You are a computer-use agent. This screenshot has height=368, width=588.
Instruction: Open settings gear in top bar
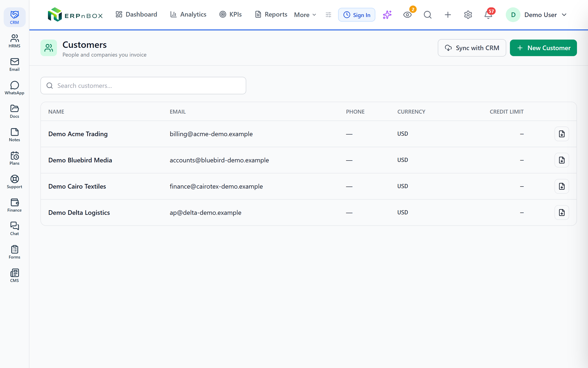point(468,14)
